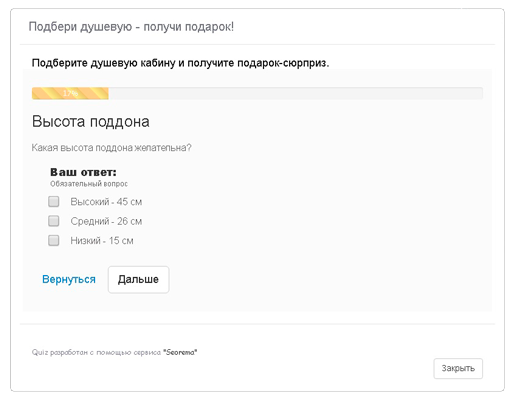The width and height of the screenshot is (510, 400).
Task: Click the question Какая высота поддона желательна?
Action: [112, 148]
